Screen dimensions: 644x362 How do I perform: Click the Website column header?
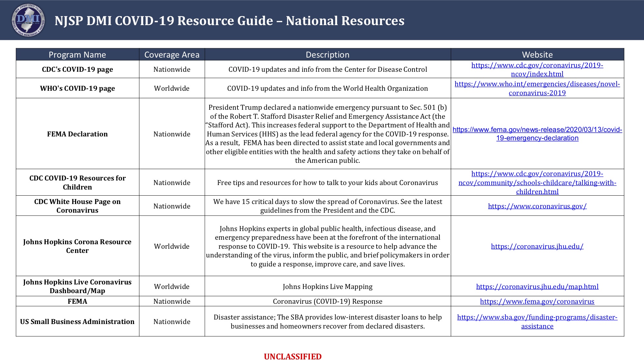(x=537, y=55)
